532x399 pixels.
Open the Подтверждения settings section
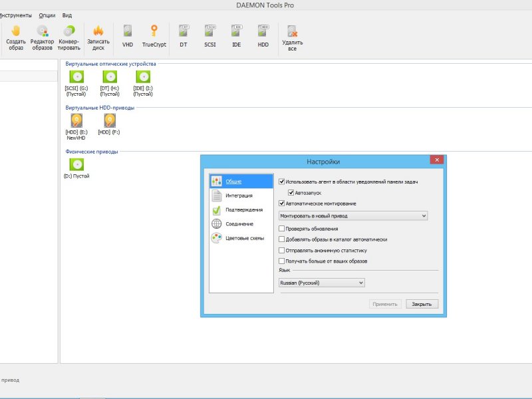point(241,209)
